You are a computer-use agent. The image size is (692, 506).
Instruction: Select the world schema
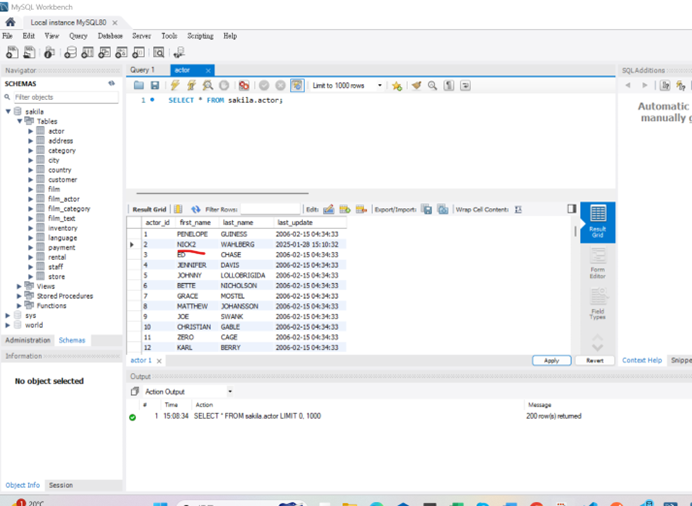[x=34, y=325]
